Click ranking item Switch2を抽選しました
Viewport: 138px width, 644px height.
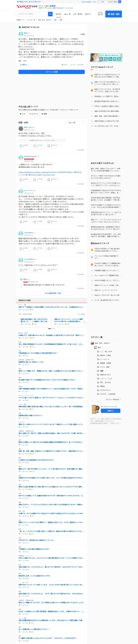(x=107, y=280)
